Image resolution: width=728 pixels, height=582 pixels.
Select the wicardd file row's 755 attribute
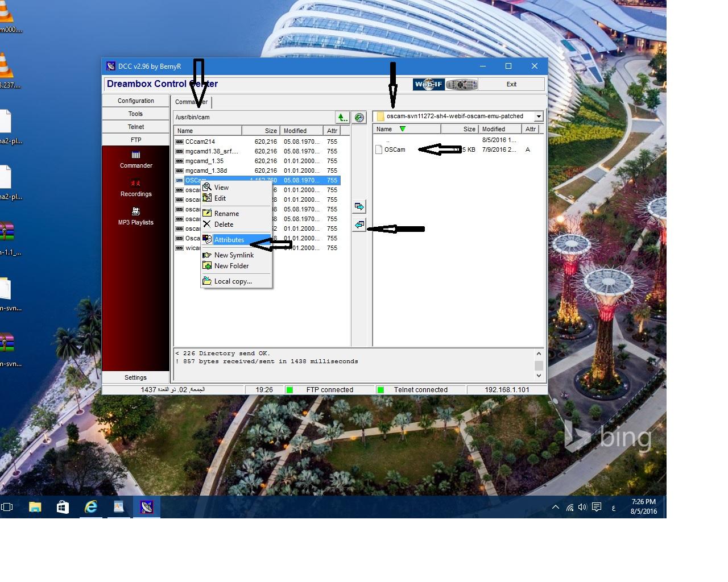click(x=332, y=248)
